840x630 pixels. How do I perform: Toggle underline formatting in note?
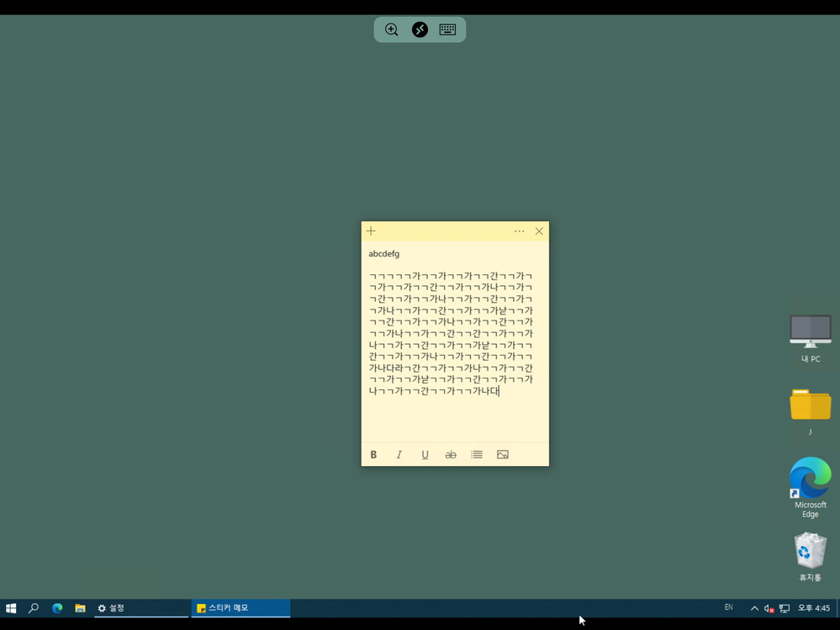click(x=425, y=454)
